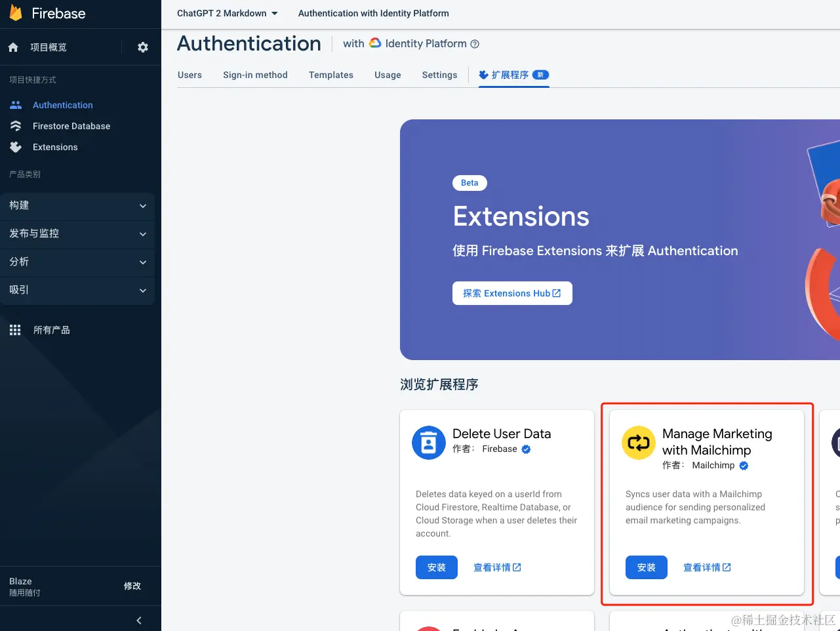Image resolution: width=840 pixels, height=631 pixels.
Task: Click the Delete User Data card title
Action: pos(502,434)
